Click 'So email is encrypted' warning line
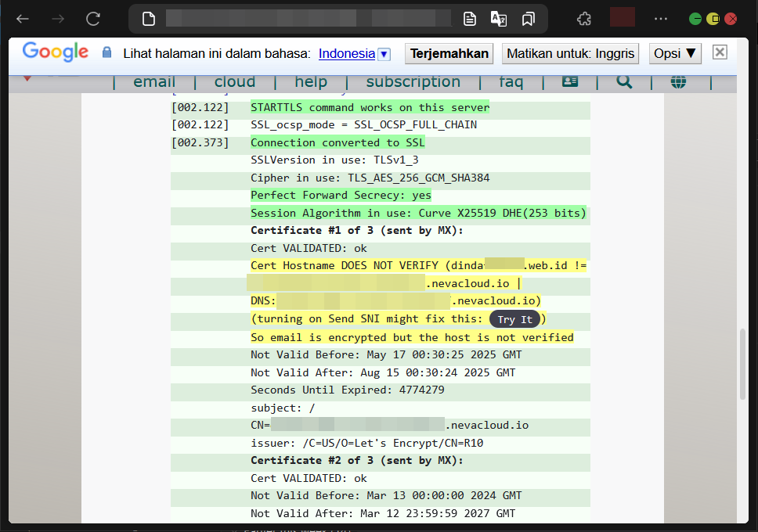The height and width of the screenshot is (532, 758). pyautogui.click(x=412, y=337)
